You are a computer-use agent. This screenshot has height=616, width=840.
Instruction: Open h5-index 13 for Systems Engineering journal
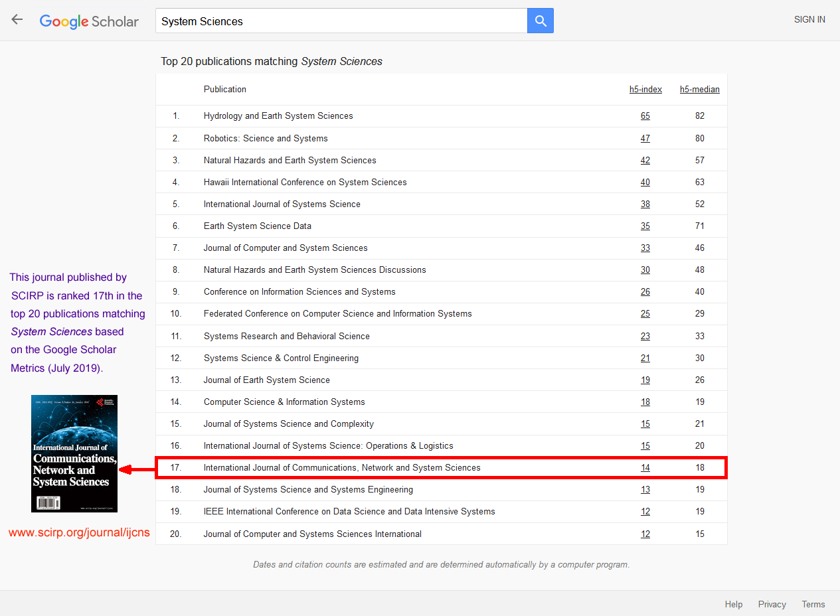(645, 490)
